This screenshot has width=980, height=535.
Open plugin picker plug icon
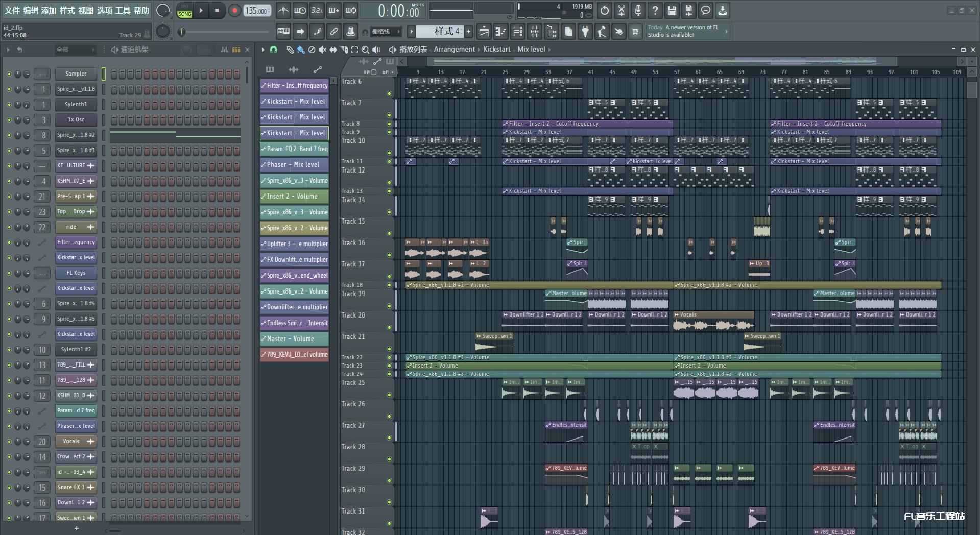[585, 32]
